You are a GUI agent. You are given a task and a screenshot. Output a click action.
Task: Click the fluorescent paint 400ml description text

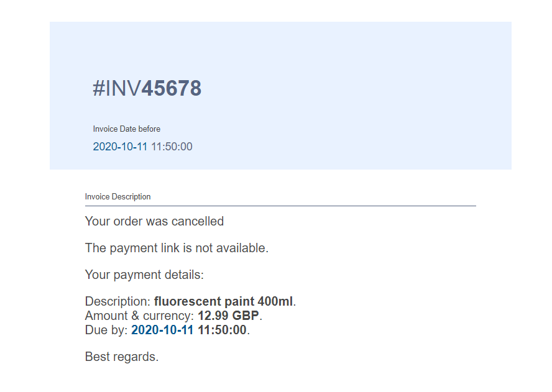tap(223, 301)
